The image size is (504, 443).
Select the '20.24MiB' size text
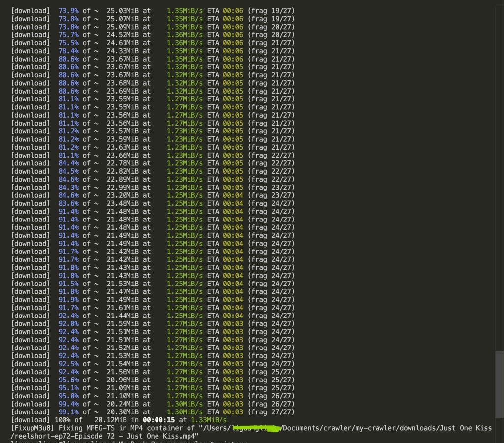(123, 404)
